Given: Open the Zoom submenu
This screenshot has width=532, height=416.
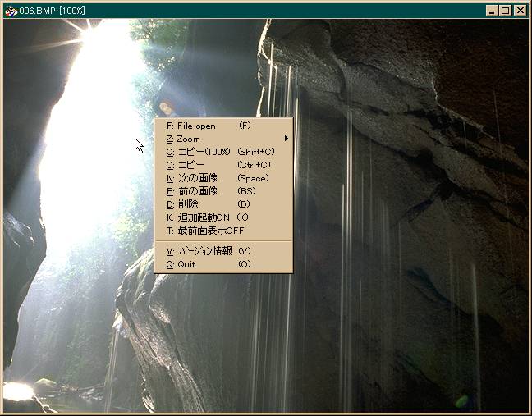Looking at the screenshot, I should point(223,139).
